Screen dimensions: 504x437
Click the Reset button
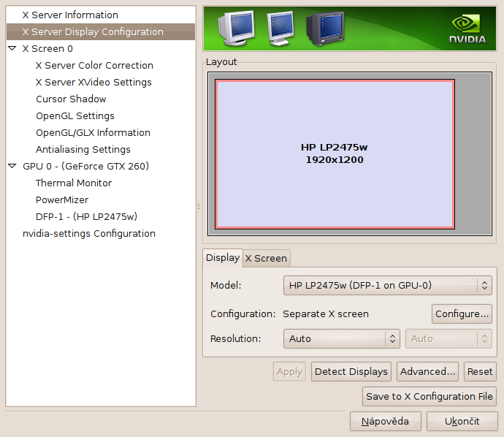coord(480,371)
